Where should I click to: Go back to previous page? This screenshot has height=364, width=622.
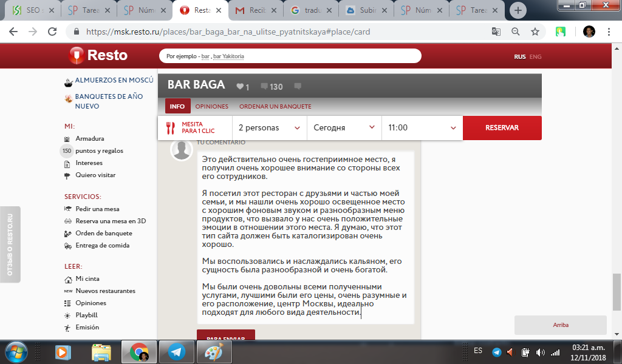[x=13, y=32]
